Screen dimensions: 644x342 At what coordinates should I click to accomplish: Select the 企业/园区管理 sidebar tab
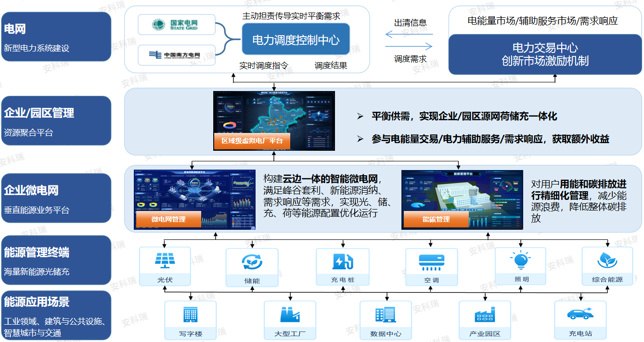(x=56, y=120)
